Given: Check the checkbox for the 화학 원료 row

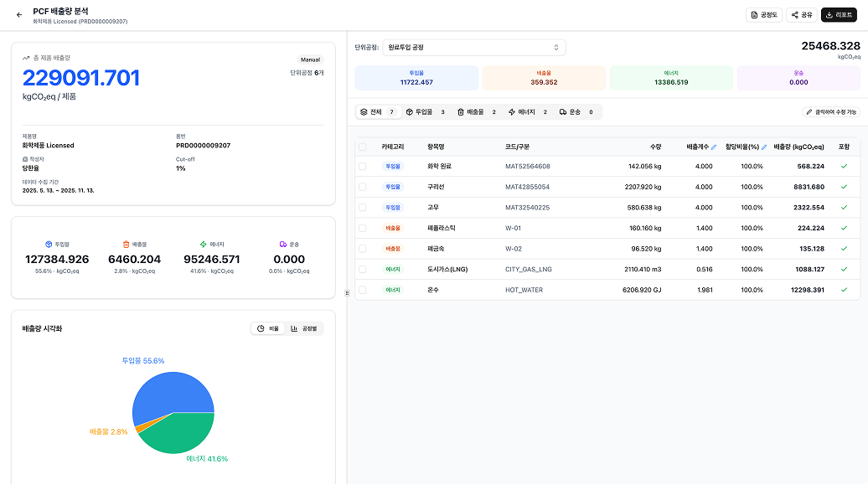Looking at the screenshot, I should click(x=362, y=165).
